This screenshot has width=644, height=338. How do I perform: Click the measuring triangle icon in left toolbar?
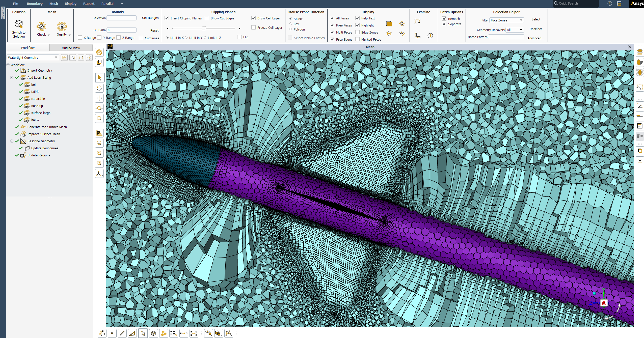99,133
